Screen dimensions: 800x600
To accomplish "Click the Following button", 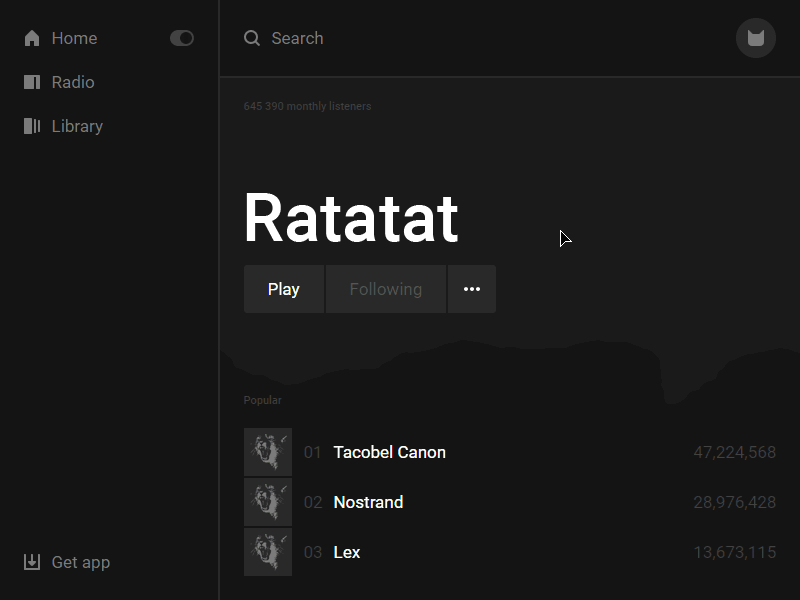I will pyautogui.click(x=386, y=289).
